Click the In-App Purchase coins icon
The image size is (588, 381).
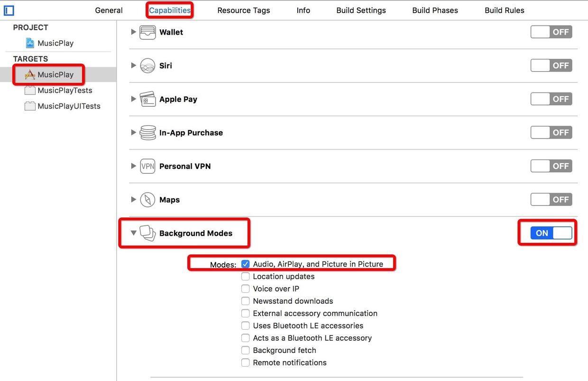click(x=147, y=133)
